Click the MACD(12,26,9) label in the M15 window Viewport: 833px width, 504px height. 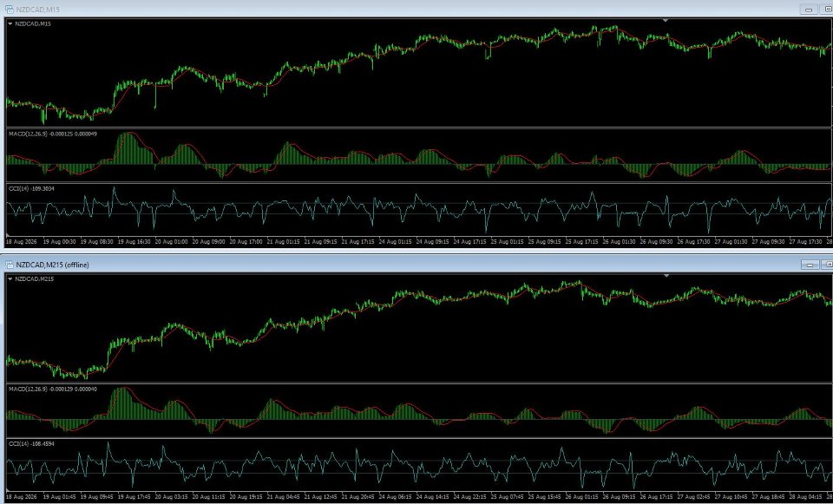[53, 134]
